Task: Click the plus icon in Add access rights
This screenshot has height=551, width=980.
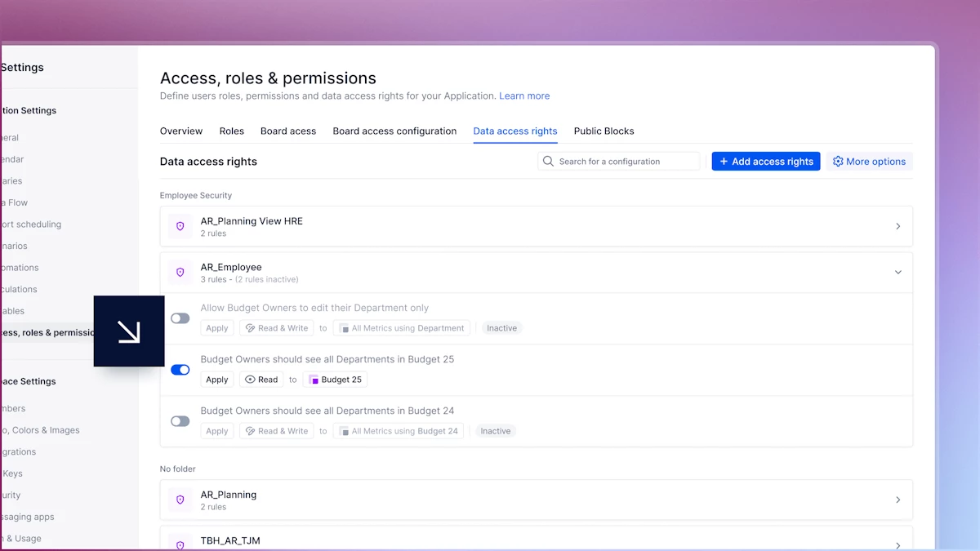Action: (724, 162)
